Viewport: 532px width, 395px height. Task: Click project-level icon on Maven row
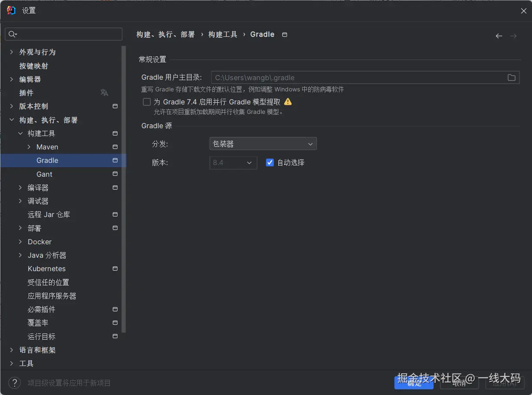tap(115, 147)
